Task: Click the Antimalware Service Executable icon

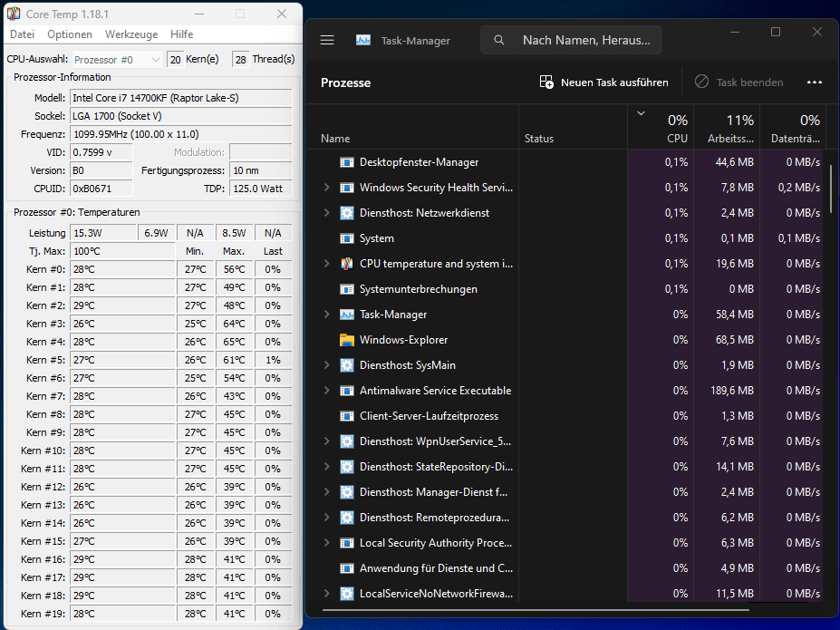Action: (x=347, y=391)
